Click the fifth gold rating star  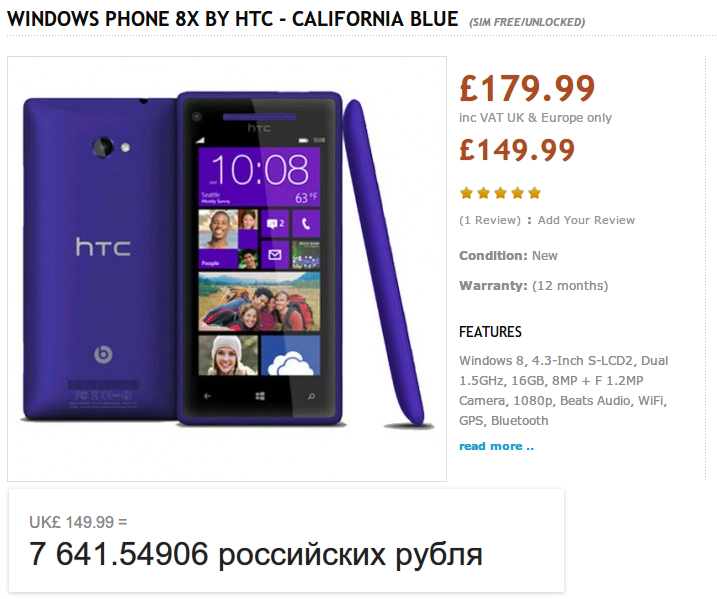(x=534, y=193)
